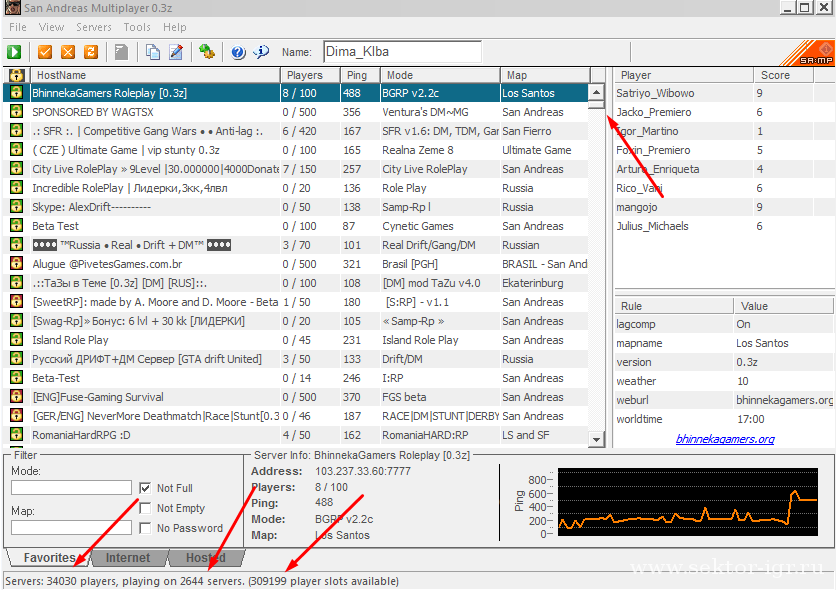The image size is (836, 590).
Task: Sort the player list by Score header
Action: [783, 75]
